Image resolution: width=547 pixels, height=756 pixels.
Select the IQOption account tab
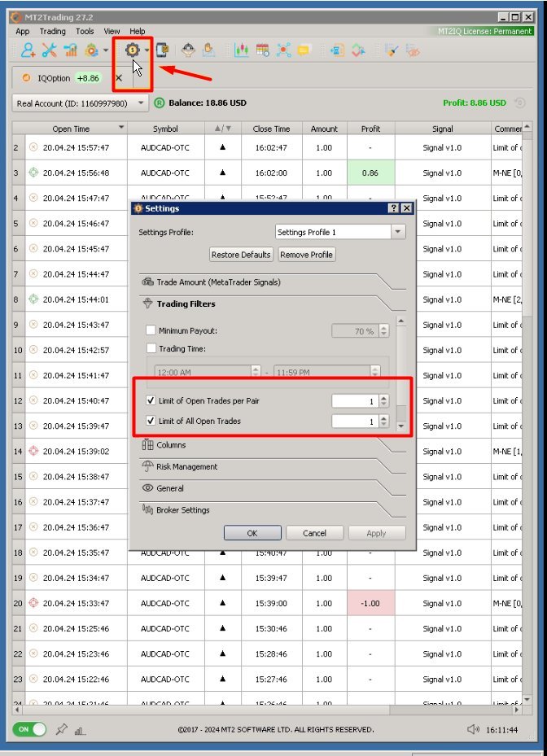(53, 78)
